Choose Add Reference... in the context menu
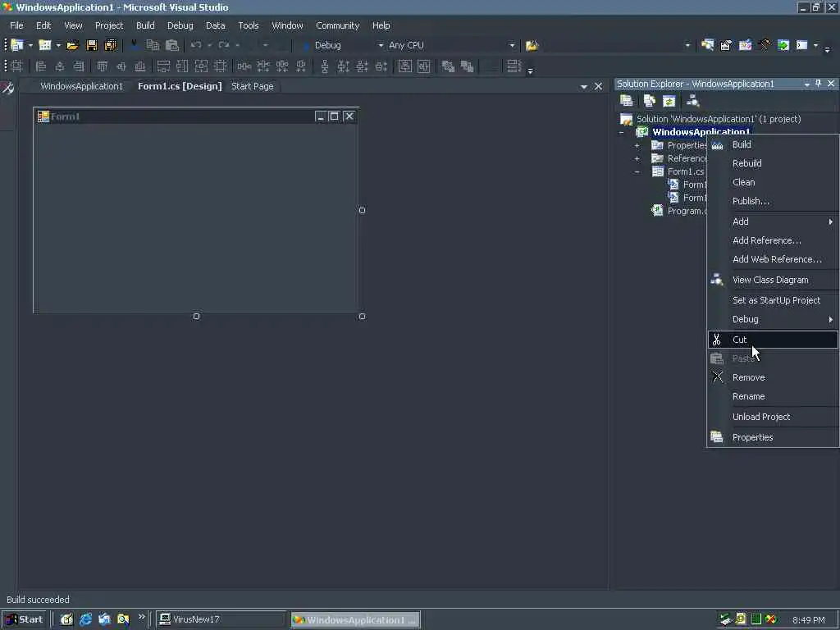Viewport: 840px width, 630px height. (773, 240)
